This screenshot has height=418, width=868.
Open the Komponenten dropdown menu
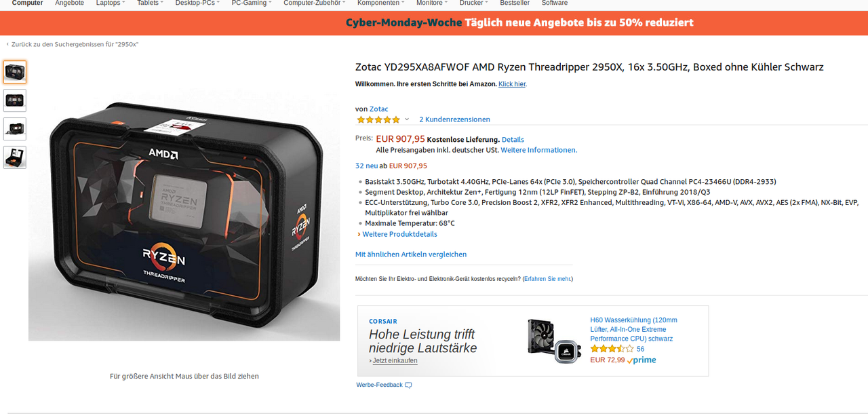[381, 3]
